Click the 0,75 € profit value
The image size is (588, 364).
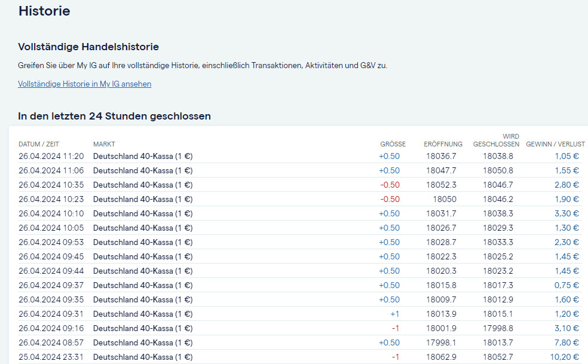566,285
